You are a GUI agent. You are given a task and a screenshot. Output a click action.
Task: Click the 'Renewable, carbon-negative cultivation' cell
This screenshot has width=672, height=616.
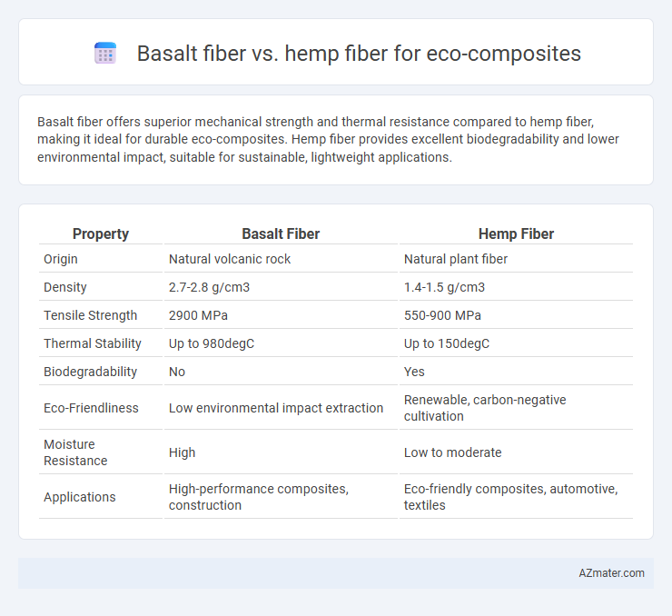coord(485,408)
